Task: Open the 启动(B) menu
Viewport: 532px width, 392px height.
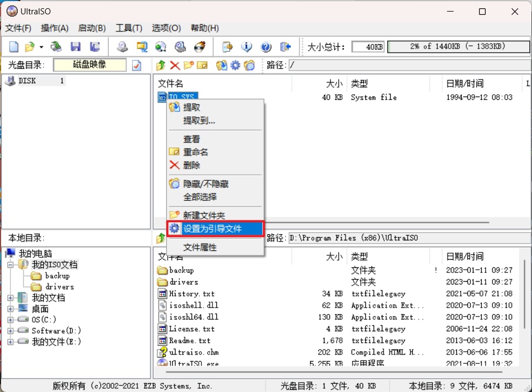Action: (x=92, y=28)
